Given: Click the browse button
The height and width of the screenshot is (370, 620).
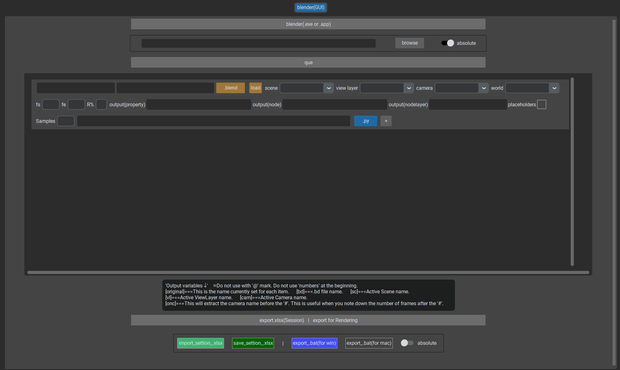Looking at the screenshot, I should 410,43.
